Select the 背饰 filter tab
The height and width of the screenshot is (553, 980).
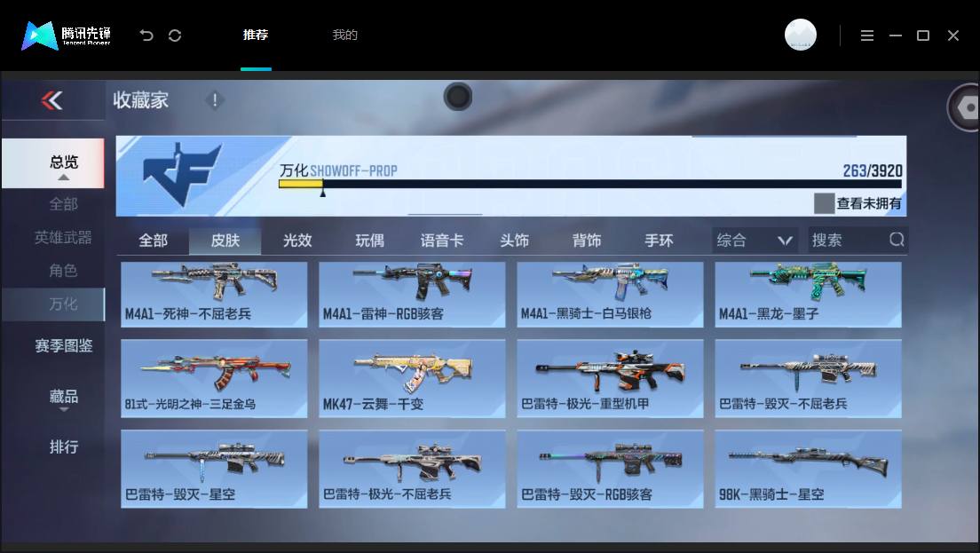pos(587,241)
